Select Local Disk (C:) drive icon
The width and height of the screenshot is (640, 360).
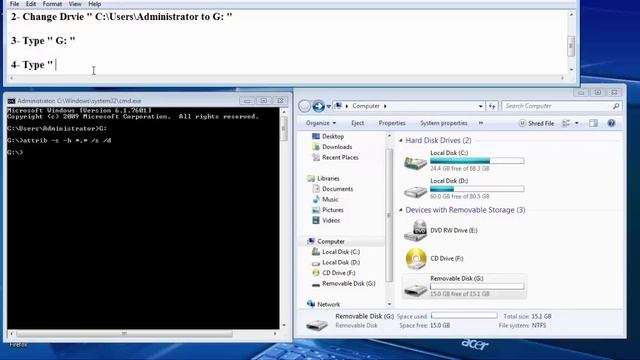tap(415, 162)
